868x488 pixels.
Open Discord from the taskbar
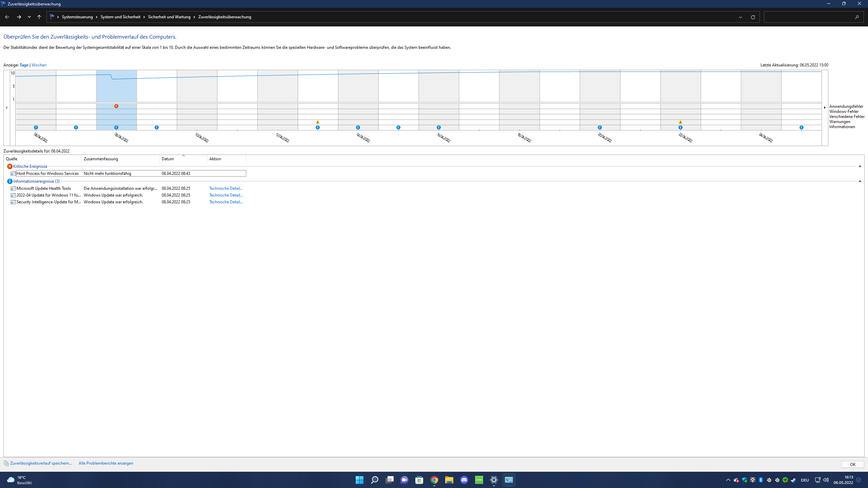tap(464, 480)
